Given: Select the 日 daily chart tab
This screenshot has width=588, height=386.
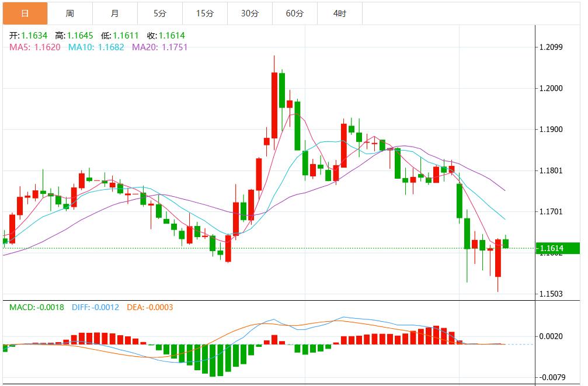Looking at the screenshot, I should click(x=25, y=13).
